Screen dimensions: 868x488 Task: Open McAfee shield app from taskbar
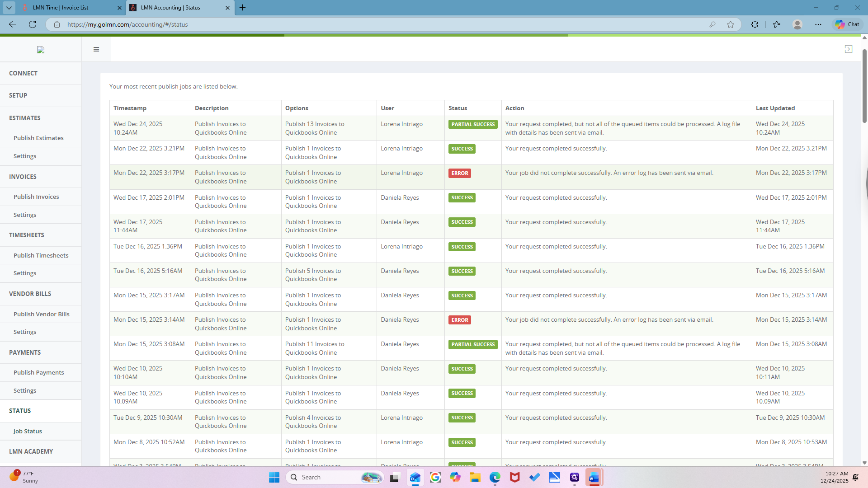point(515,477)
